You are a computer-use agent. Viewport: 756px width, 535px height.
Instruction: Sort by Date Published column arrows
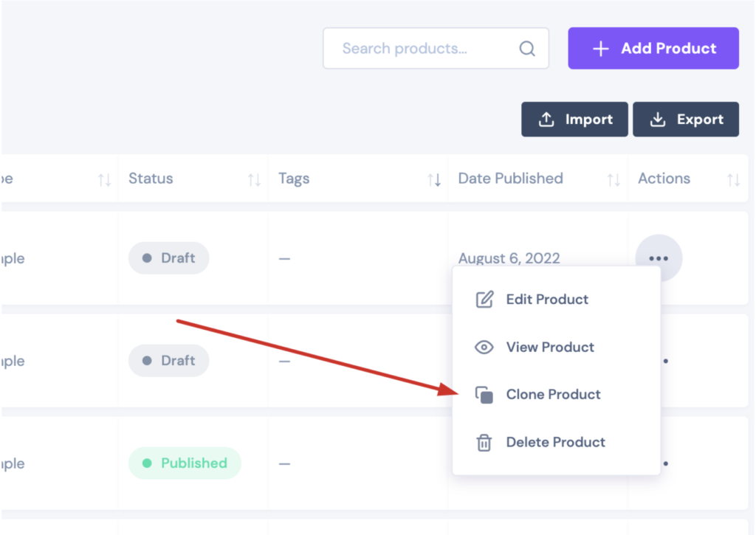pyautogui.click(x=614, y=180)
